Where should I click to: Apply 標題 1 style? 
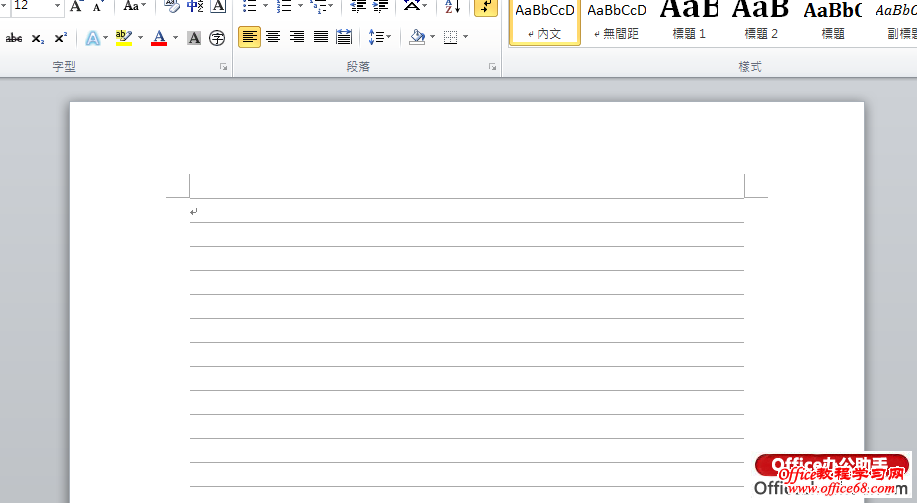[689, 22]
